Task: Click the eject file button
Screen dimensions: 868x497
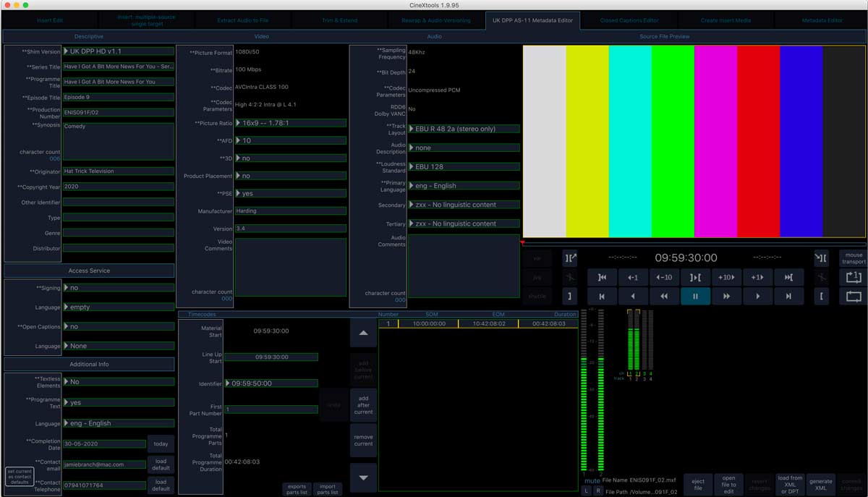Action: coord(698,485)
